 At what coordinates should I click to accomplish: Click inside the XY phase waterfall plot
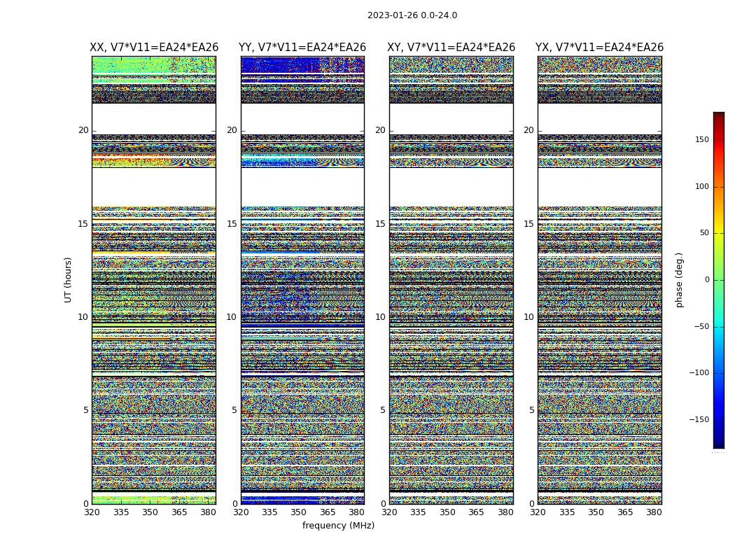pos(451,280)
